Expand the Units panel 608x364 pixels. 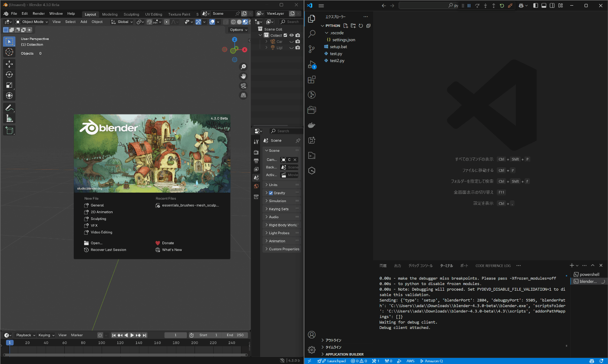coord(273,185)
